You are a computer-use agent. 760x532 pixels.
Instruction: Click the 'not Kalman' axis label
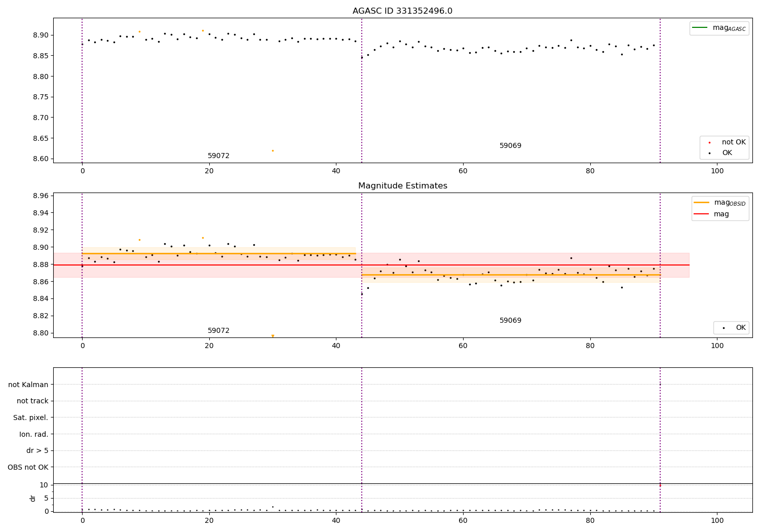(28, 385)
